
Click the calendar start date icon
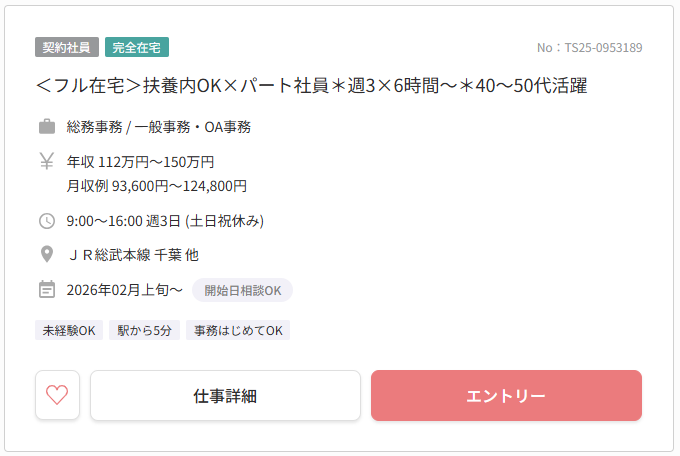coord(46,290)
